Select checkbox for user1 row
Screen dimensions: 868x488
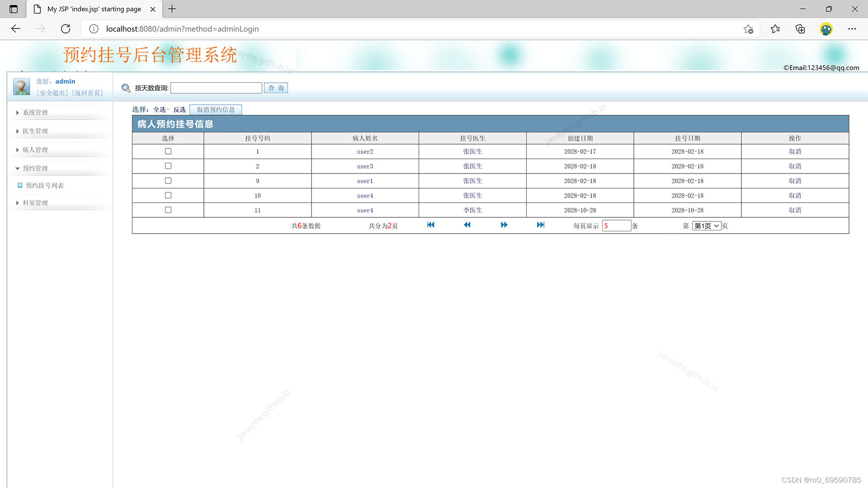click(x=168, y=181)
